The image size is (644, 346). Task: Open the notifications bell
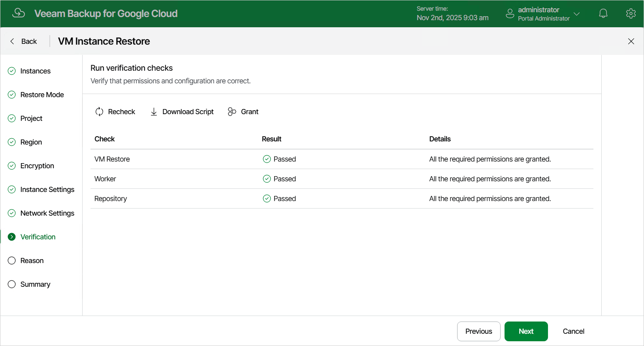[603, 13]
